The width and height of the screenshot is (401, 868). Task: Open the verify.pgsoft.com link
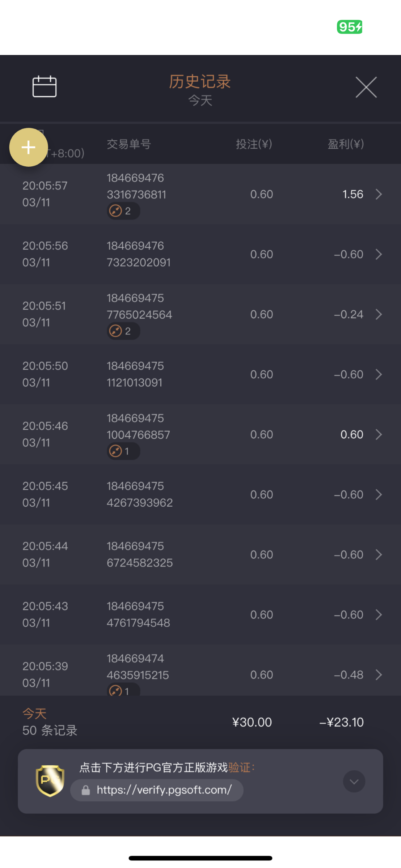pyautogui.click(x=164, y=790)
